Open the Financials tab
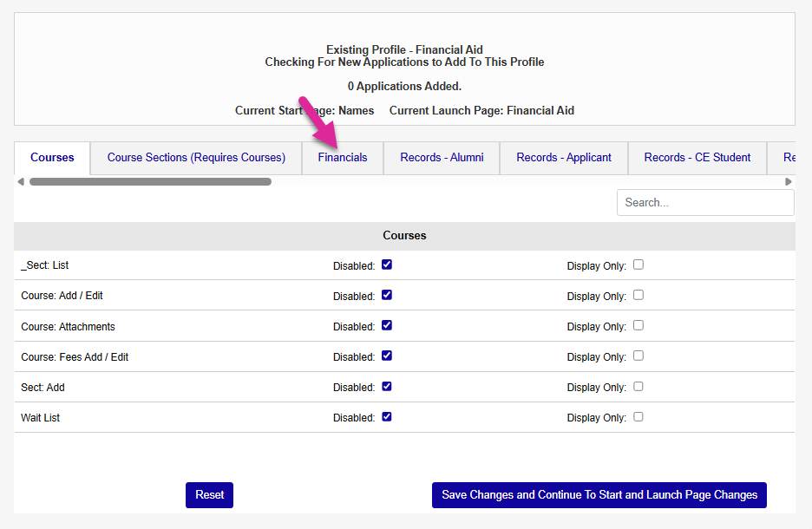Screen dimensions: 812x529 343,158
